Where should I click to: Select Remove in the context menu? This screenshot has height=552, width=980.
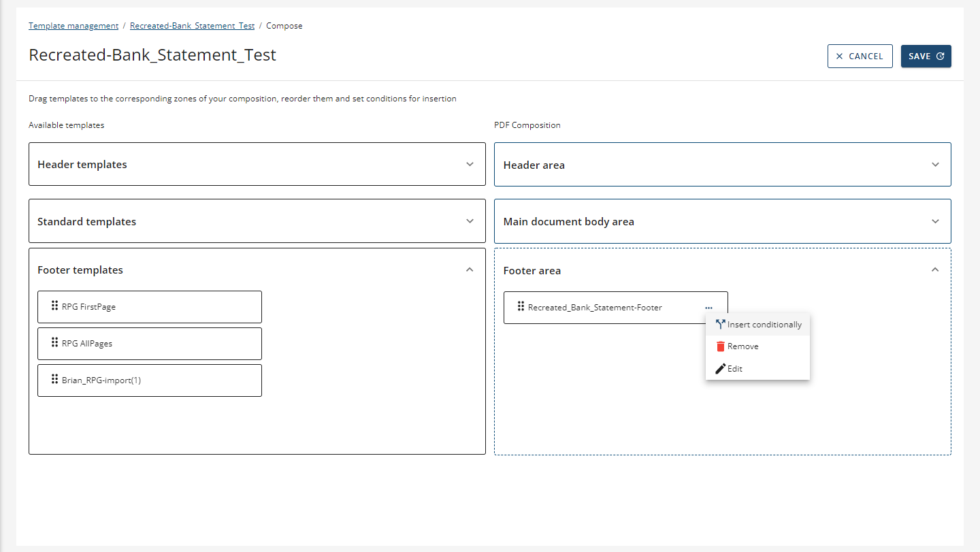coord(742,346)
